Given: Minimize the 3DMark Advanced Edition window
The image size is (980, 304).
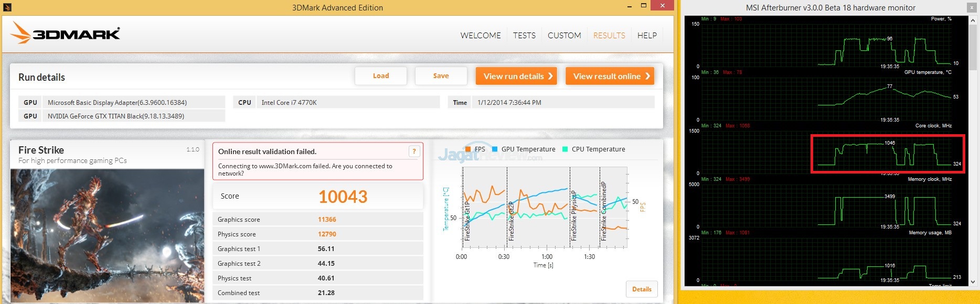Looking at the screenshot, I should click(630, 6).
